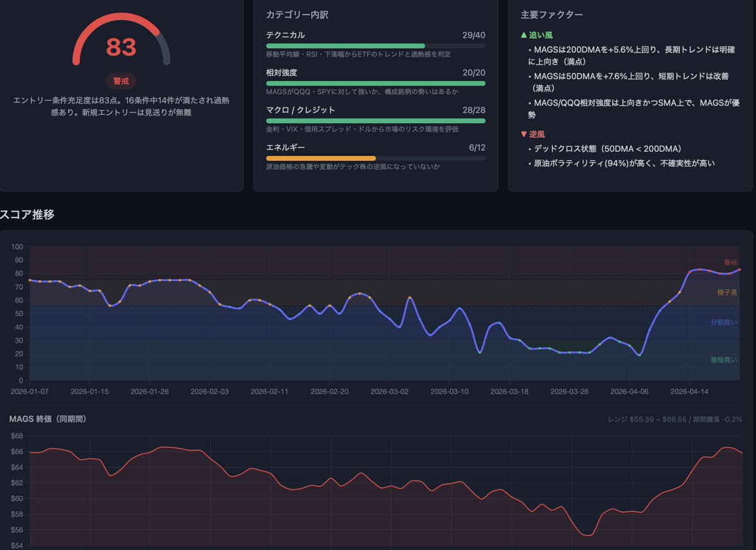Click the 6/12 score value
Screen dimensions: 756x550
click(477, 147)
